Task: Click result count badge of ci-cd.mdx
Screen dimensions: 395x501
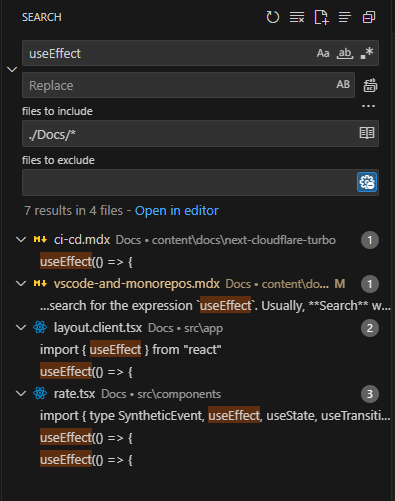Action: click(370, 240)
